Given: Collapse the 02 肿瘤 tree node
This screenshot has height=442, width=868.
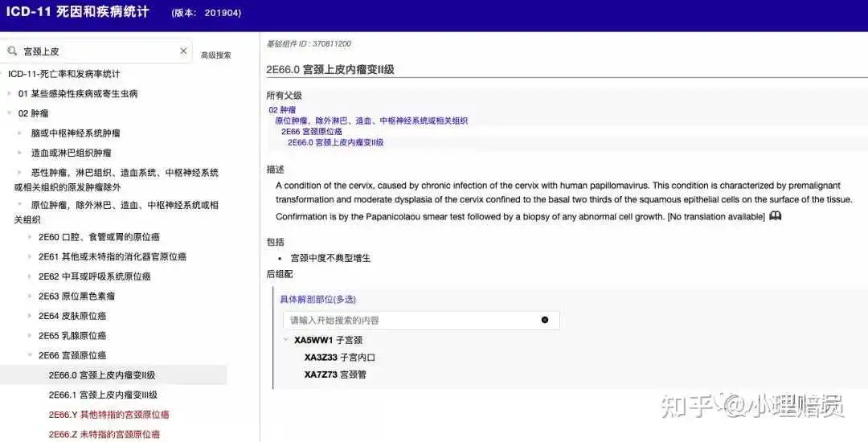Looking at the screenshot, I should pyautogui.click(x=10, y=113).
